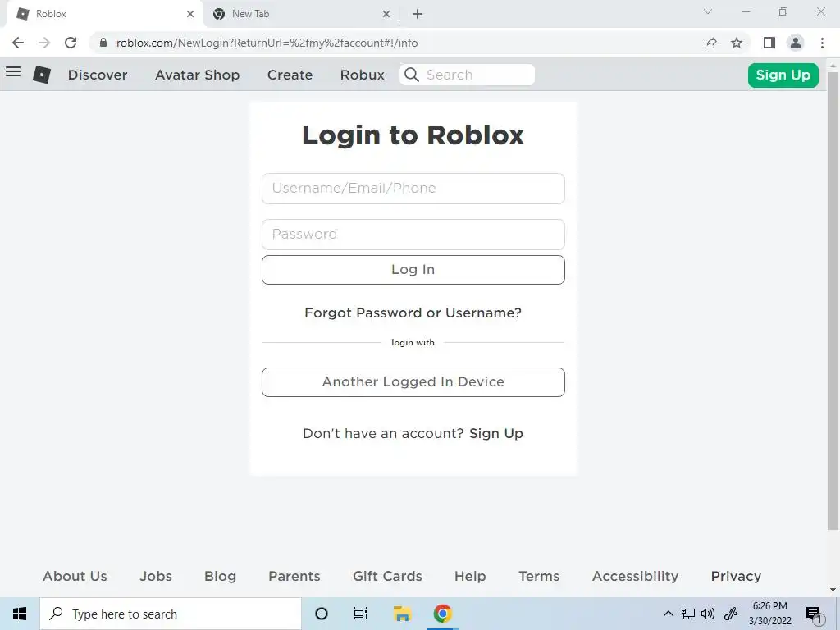
Task: Click Another Logged In Device button
Action: (413, 382)
